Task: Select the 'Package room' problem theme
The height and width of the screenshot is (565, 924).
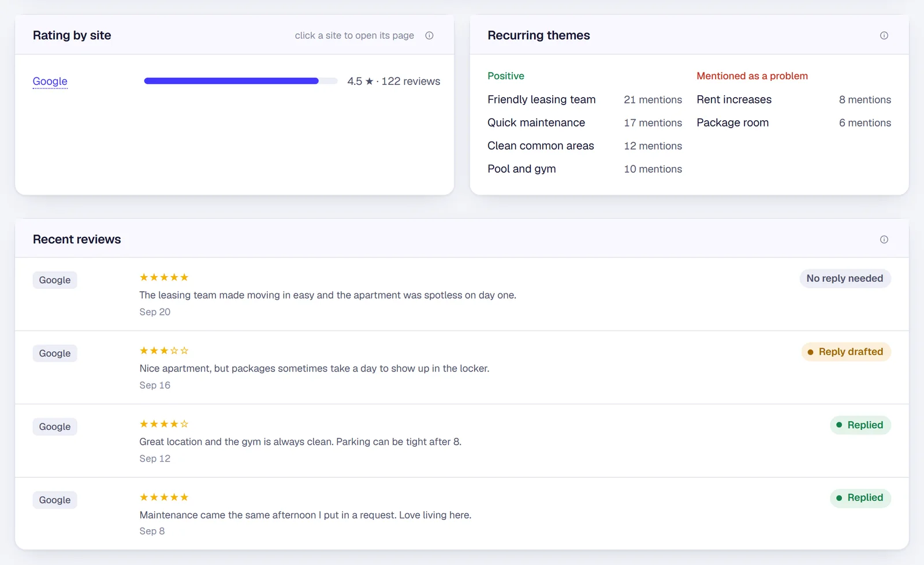Action: click(732, 122)
